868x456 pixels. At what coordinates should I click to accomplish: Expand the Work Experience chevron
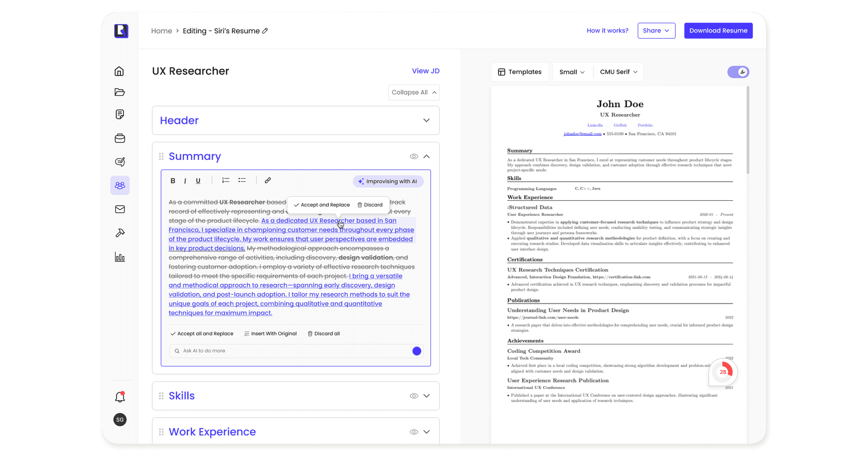pyautogui.click(x=427, y=432)
